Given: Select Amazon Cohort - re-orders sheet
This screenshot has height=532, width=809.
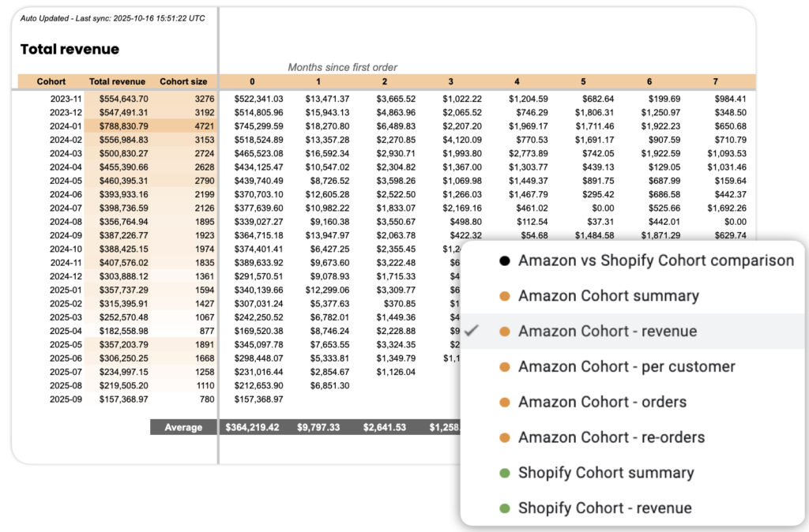Looking at the screenshot, I should point(611,437).
